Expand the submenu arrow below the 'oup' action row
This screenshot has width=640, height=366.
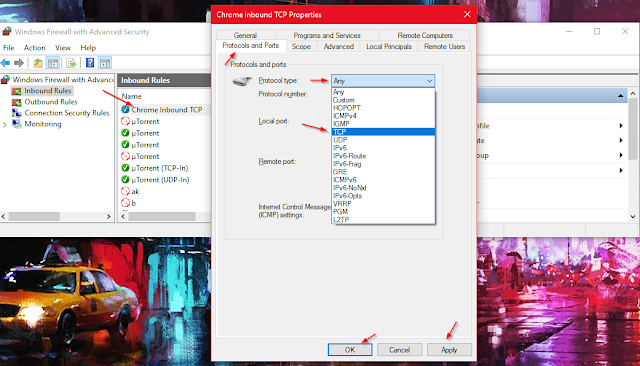(x=621, y=170)
